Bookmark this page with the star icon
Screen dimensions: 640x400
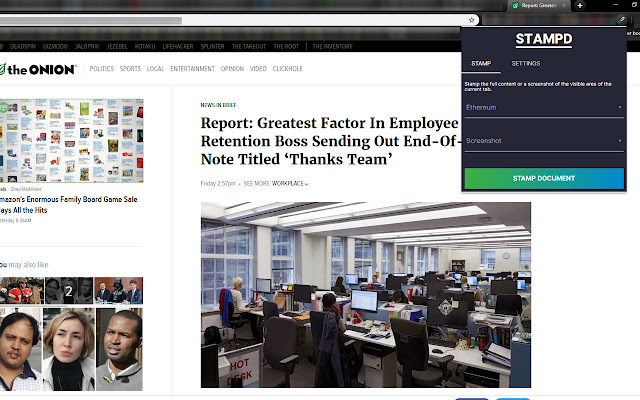point(471,20)
